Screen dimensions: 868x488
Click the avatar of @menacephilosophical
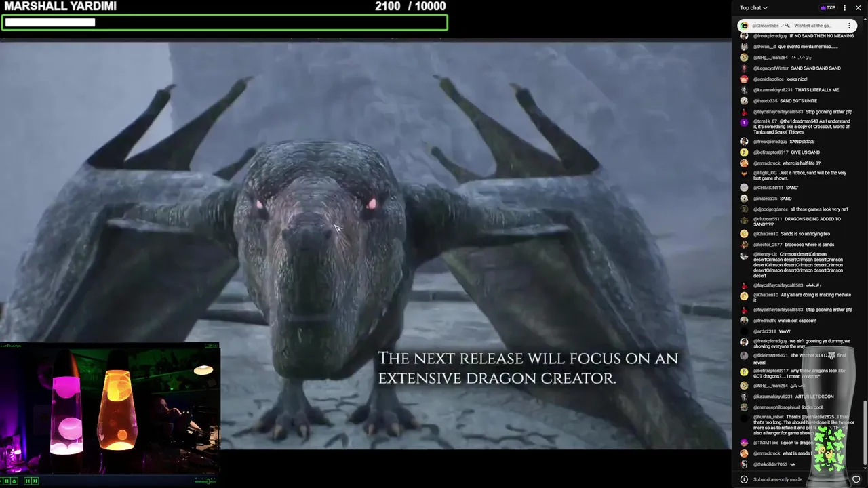tap(744, 407)
